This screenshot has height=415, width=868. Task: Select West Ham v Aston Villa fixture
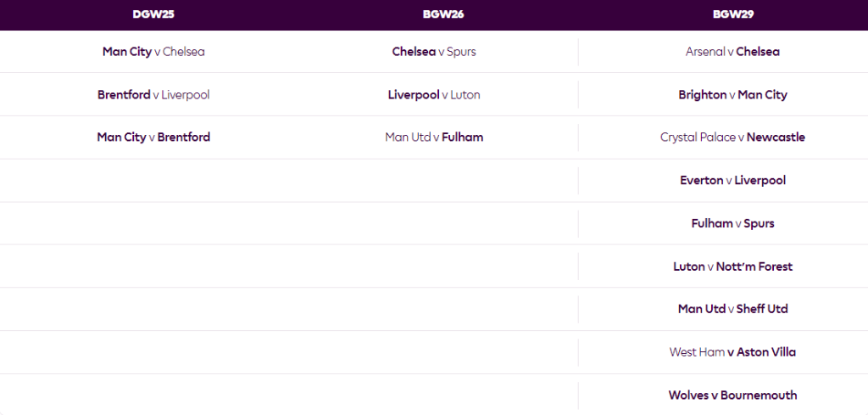(732, 352)
